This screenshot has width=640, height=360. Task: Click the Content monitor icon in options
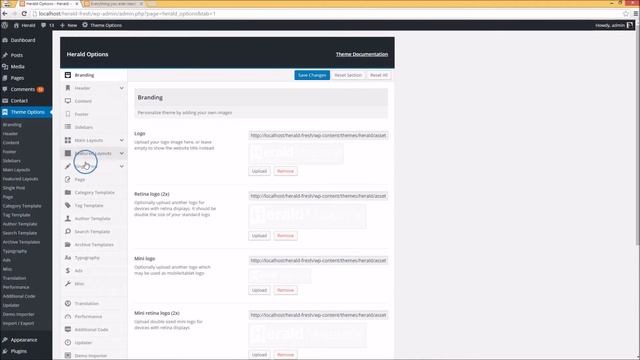click(x=68, y=101)
